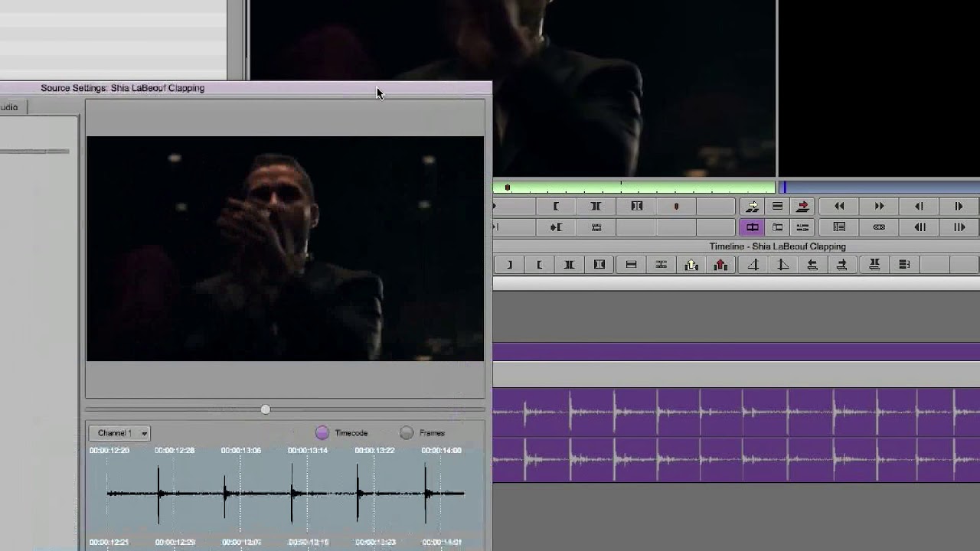Click stacked-bars icon left of Add Edit
980x551 pixels.
[631, 265]
